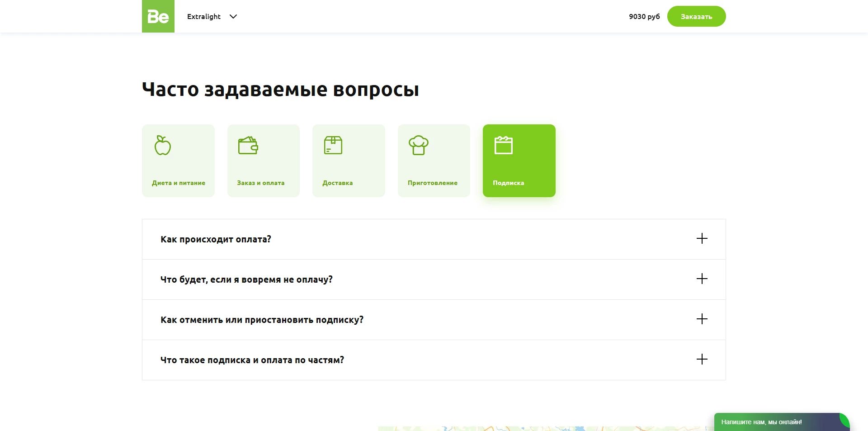Click the package box delivery icon
The width and height of the screenshot is (868, 431).
(333, 145)
